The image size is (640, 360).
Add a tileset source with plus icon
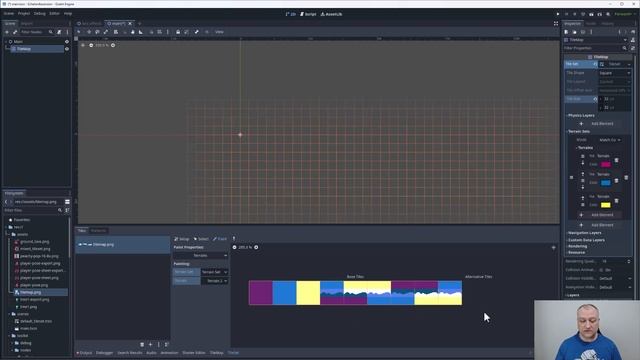tap(151, 345)
